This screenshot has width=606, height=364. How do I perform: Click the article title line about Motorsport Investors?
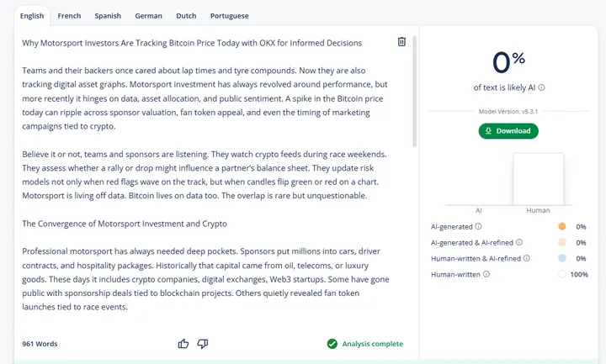[x=192, y=43]
